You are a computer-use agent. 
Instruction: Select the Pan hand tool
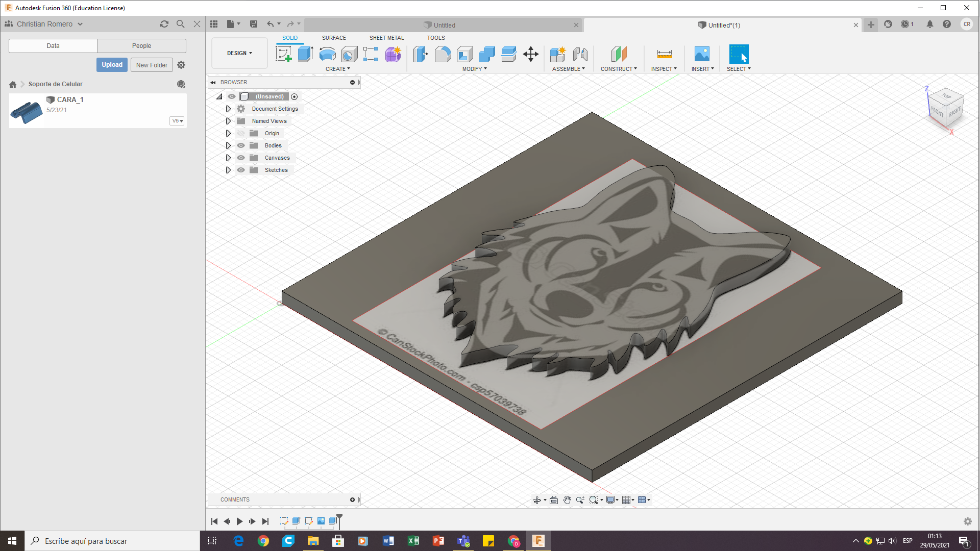click(x=567, y=500)
